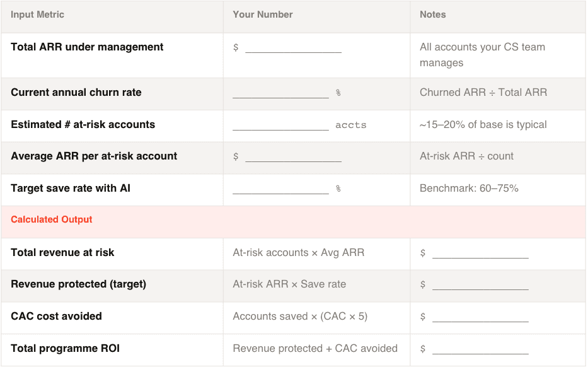The height and width of the screenshot is (367, 588).
Task: Select the Target save rate percentage blank
Action: pyautogui.click(x=280, y=189)
